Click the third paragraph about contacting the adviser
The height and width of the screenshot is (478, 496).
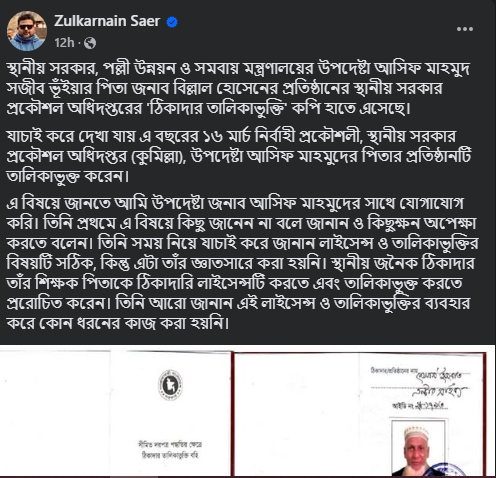[x=242, y=263]
